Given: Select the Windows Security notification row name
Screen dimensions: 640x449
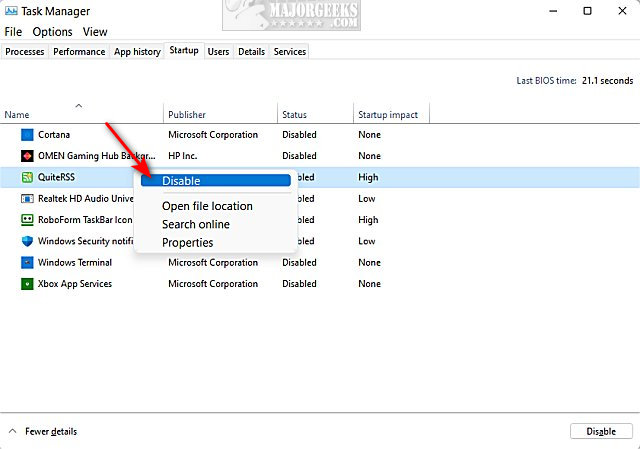Looking at the screenshot, I should (86, 241).
